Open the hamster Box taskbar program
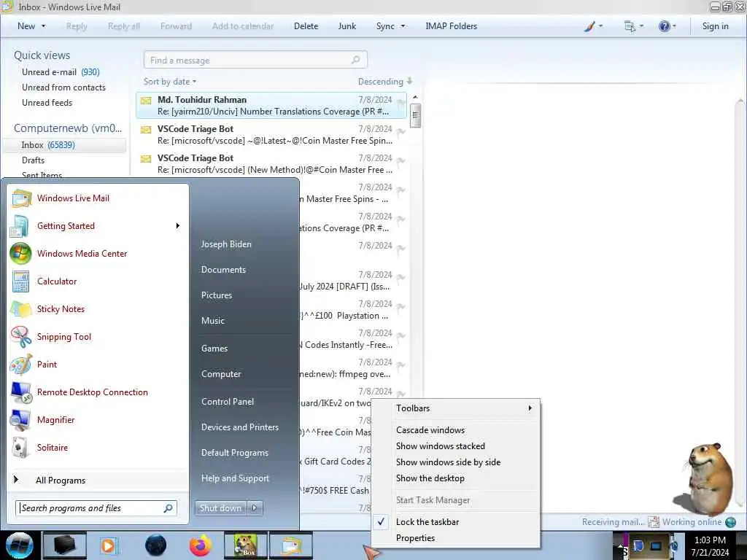The width and height of the screenshot is (747, 560). (x=245, y=545)
